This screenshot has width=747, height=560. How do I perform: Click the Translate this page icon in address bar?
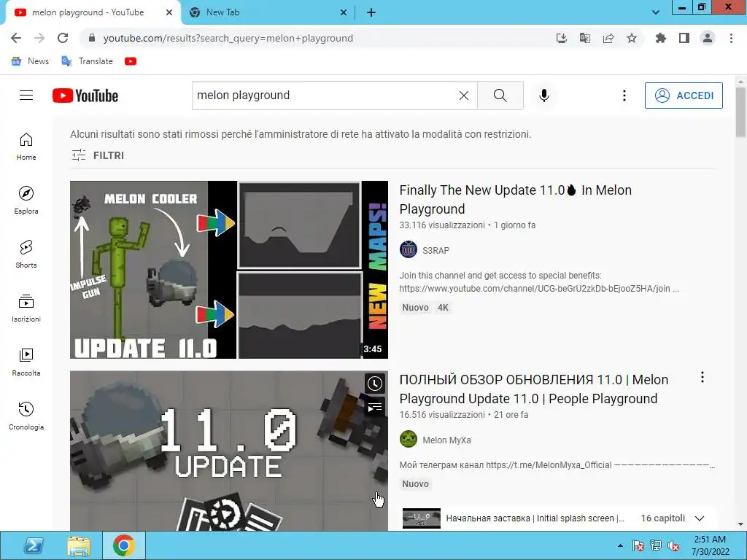coord(585,38)
